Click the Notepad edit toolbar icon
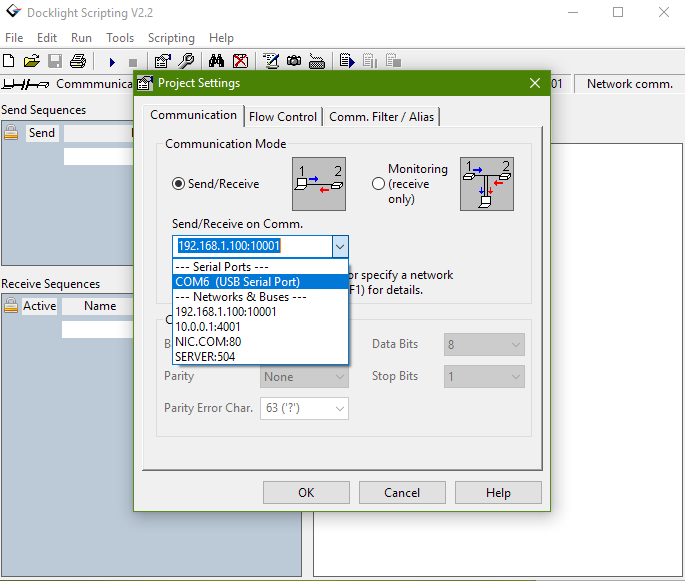Screen dimensions: 685x581 click(271, 61)
